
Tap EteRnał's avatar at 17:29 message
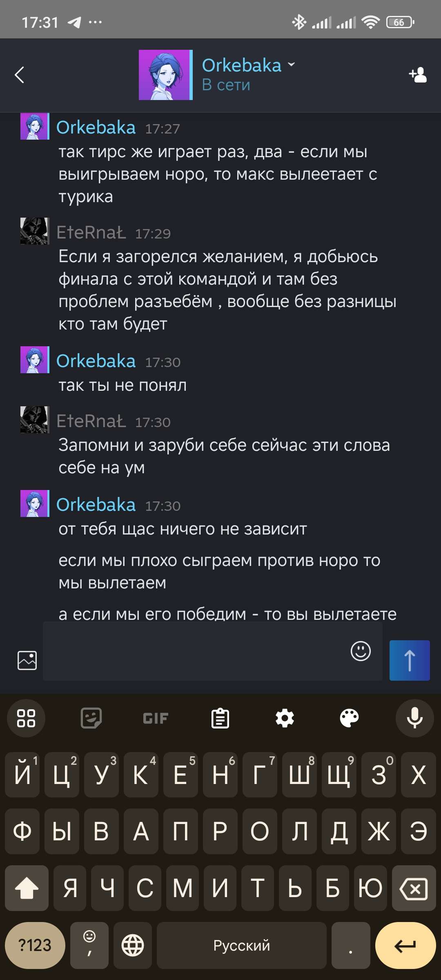(35, 231)
